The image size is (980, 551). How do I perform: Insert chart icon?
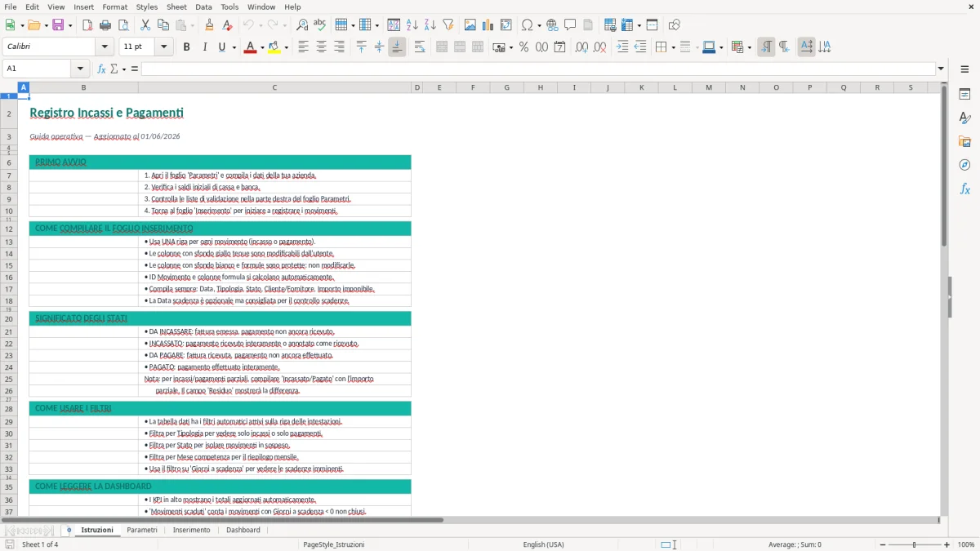488,25
